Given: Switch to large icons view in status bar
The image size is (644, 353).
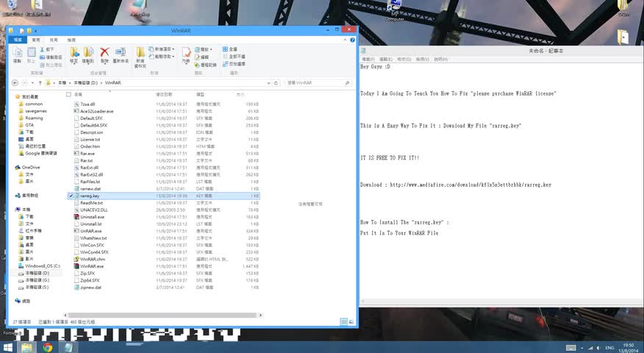Looking at the screenshot, I should point(351,321).
